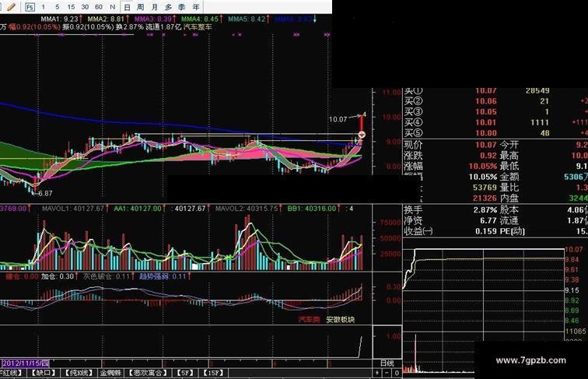Click the 0 reset zoom button
Viewport: 588px width, 379px height.
click(x=397, y=373)
